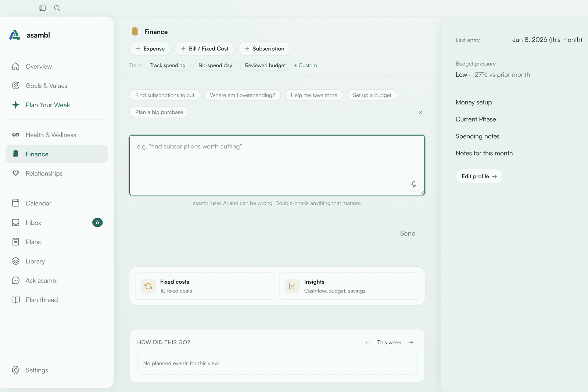
Task: Click the Inbox unread badge 6
Action: click(x=97, y=222)
